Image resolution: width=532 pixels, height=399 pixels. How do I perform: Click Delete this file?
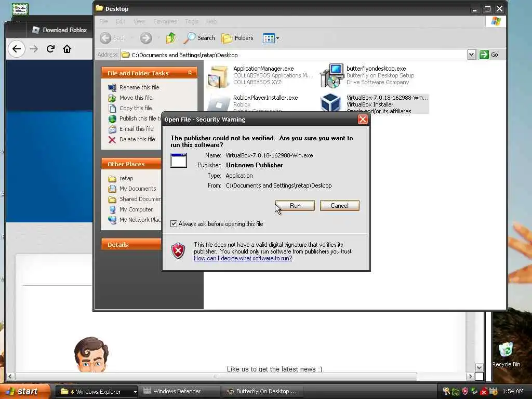(x=137, y=139)
